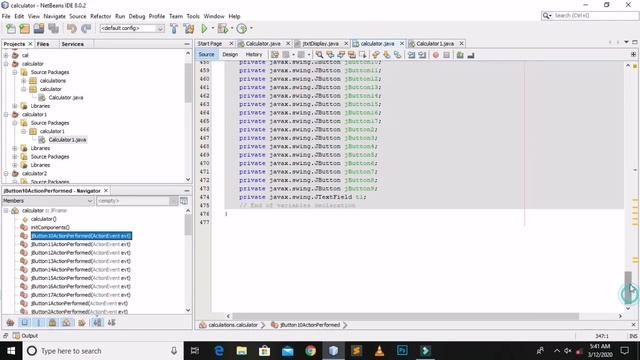Click the Save All toolbar icon
The height and width of the screenshot is (360, 640).
click(x=53, y=29)
